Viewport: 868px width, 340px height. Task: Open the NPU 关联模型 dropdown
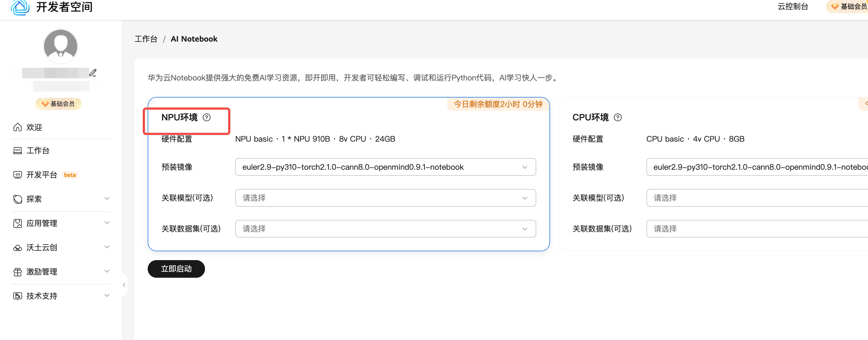click(385, 198)
